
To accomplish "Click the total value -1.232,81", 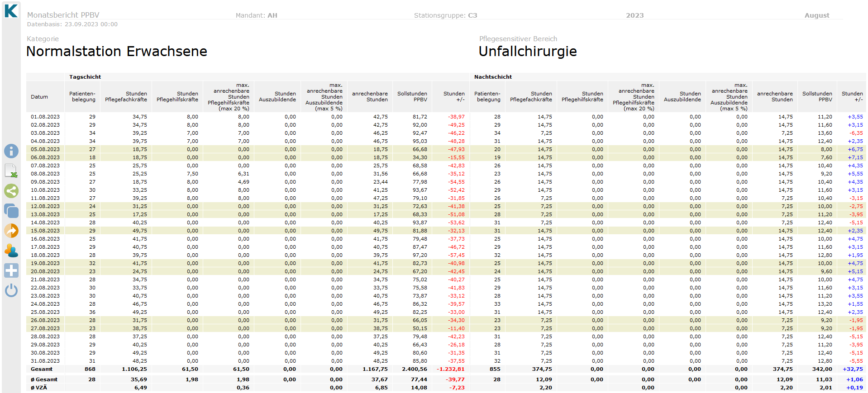I will pyautogui.click(x=450, y=369).
